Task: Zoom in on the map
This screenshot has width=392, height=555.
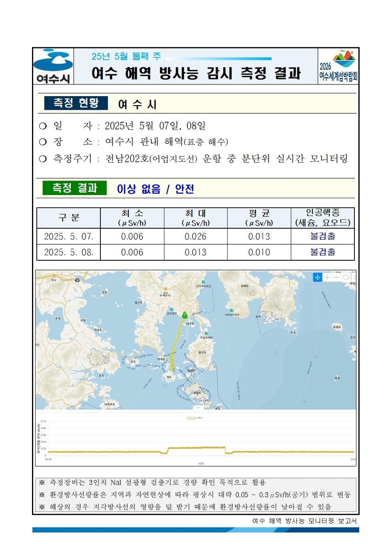Action: 327,277
